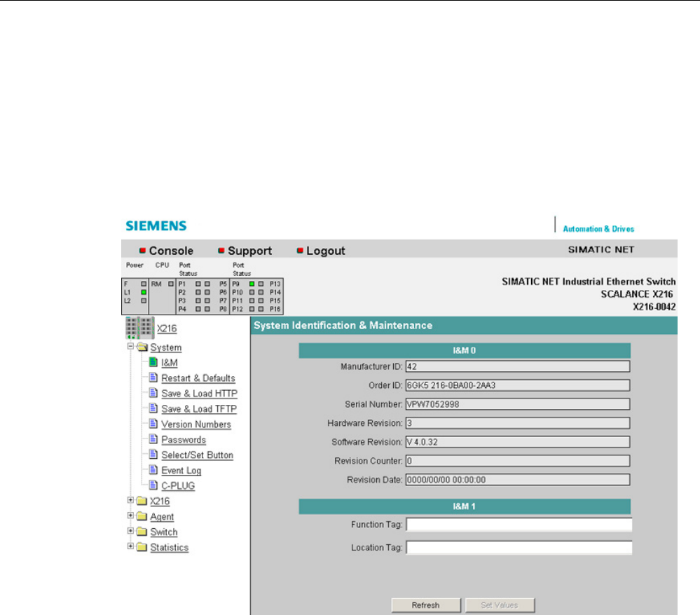This screenshot has width=700, height=615.
Task: Click the red bullet beside Support
Action: pyautogui.click(x=221, y=250)
